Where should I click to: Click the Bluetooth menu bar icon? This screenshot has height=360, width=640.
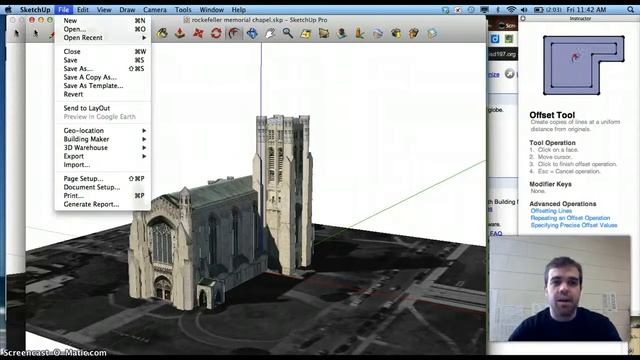498,9
